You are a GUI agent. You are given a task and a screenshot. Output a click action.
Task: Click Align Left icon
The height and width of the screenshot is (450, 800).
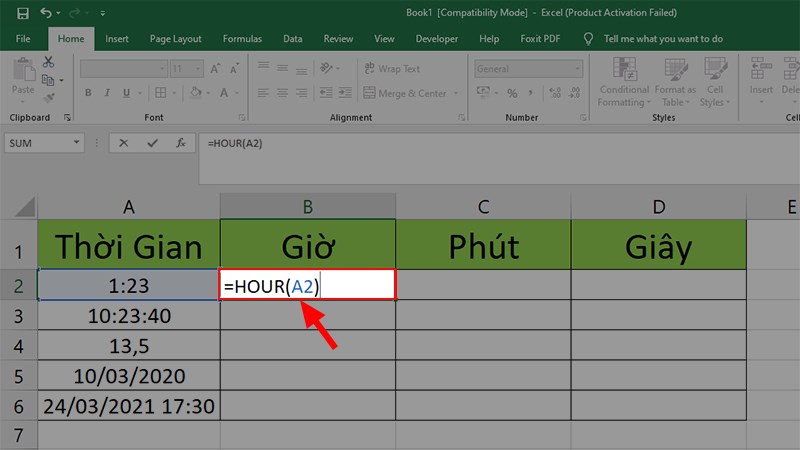coord(263,93)
